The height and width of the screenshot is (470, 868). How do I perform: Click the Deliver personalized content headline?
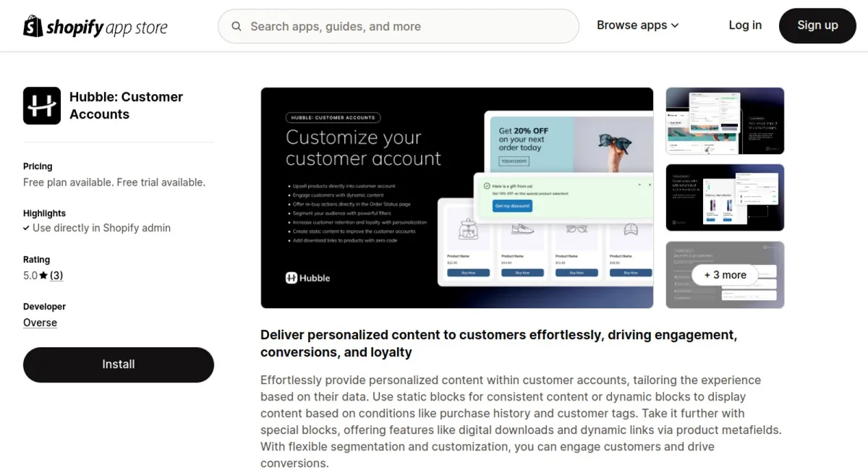(498, 343)
